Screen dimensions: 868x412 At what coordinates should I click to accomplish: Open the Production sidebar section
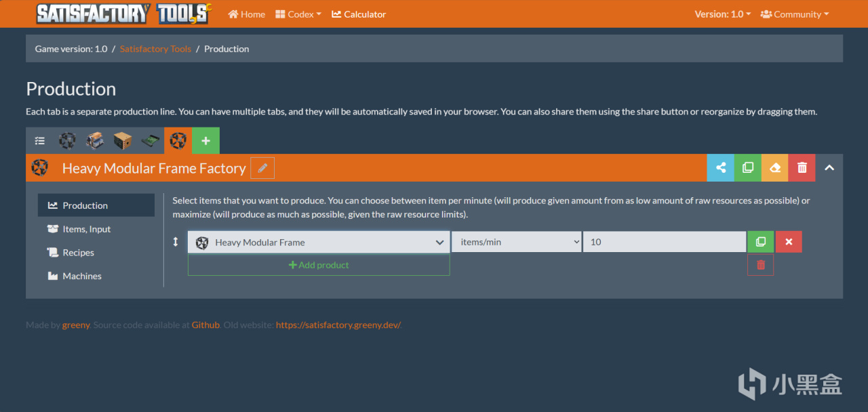[96, 205]
